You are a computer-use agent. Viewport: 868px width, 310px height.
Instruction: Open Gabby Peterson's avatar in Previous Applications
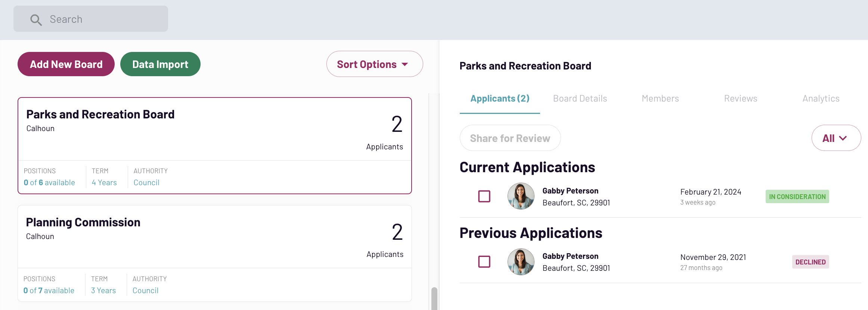pos(521,262)
